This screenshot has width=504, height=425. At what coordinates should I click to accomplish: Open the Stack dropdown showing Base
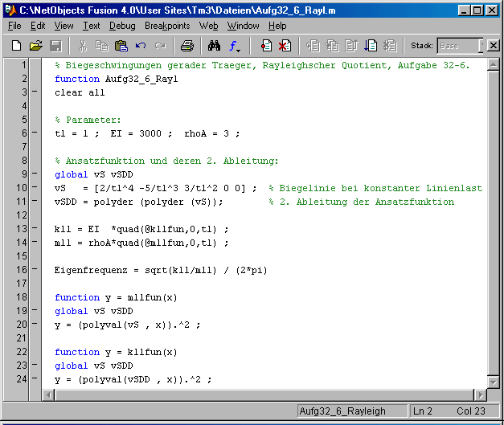pyautogui.click(x=460, y=46)
